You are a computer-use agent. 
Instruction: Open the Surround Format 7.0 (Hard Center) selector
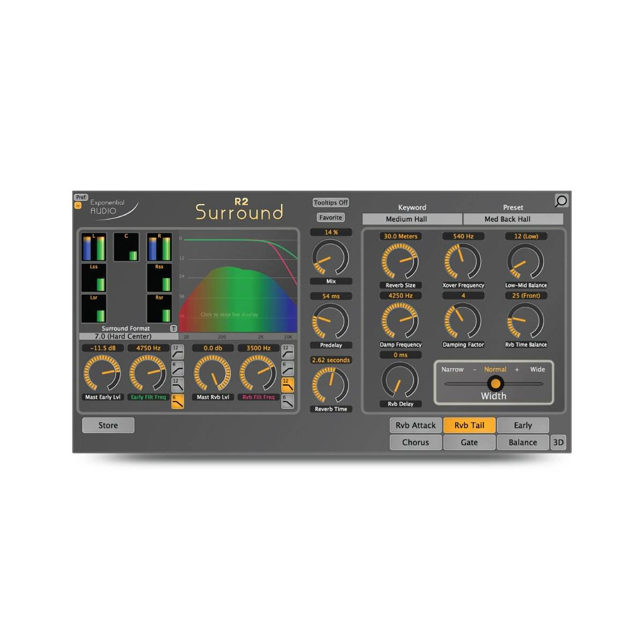click(x=129, y=336)
